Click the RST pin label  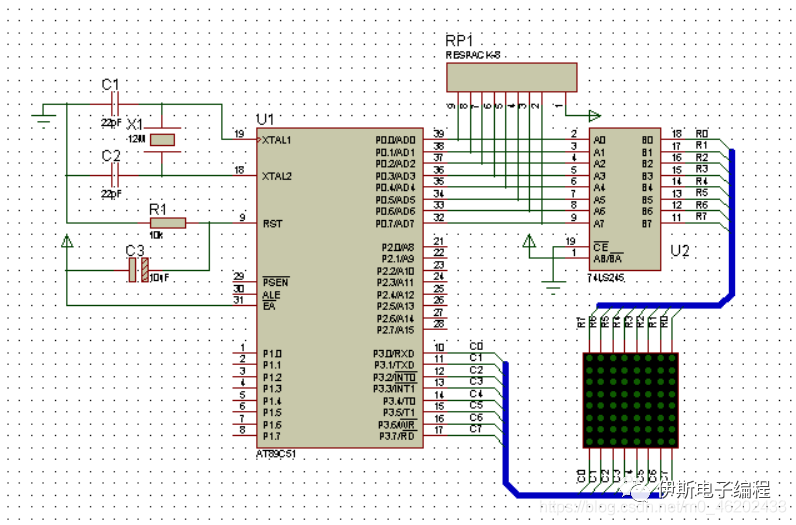[x=273, y=224]
